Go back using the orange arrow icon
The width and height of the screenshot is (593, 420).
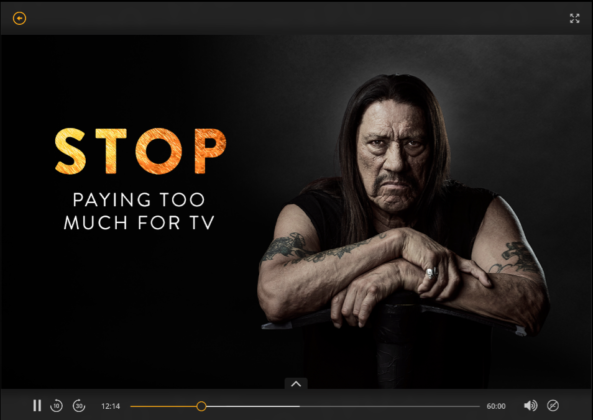coord(19,18)
